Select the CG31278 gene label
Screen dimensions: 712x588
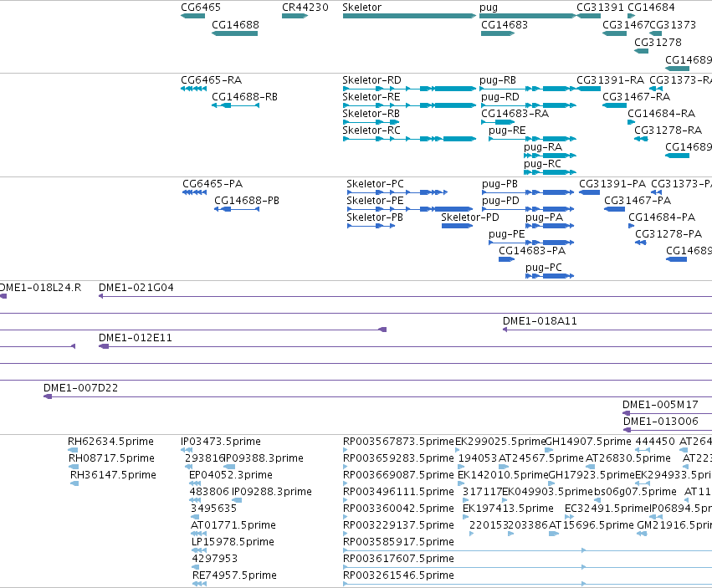point(658,42)
